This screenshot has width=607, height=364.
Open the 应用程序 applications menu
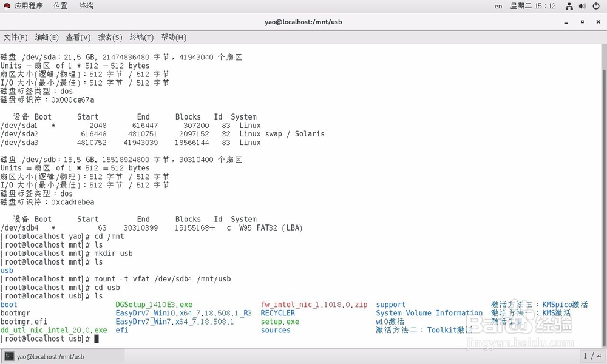(29, 6)
